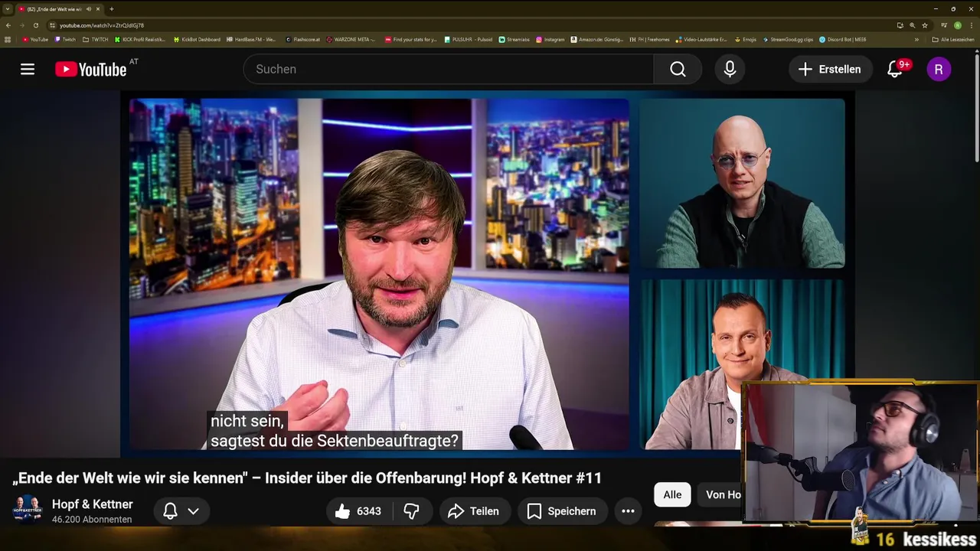Go forward in browser history
The image size is (980, 551).
coord(21,25)
